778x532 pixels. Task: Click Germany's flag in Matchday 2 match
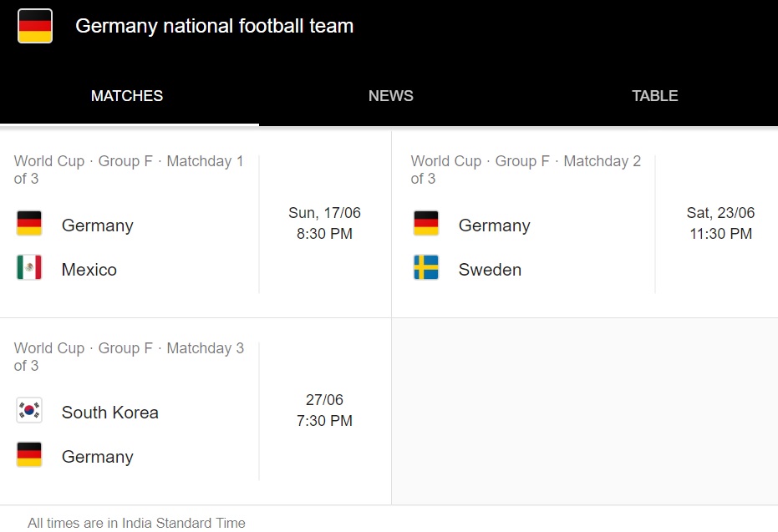(426, 223)
